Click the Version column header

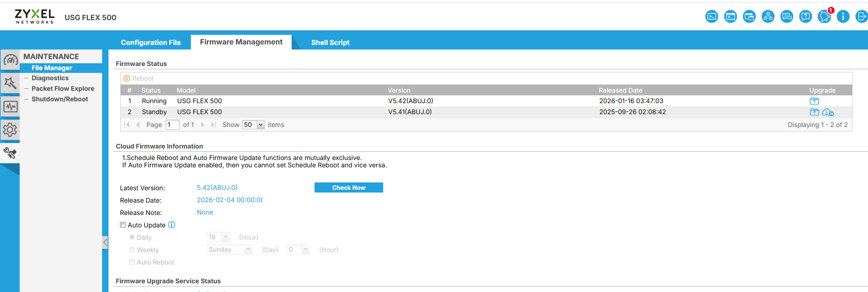point(399,90)
